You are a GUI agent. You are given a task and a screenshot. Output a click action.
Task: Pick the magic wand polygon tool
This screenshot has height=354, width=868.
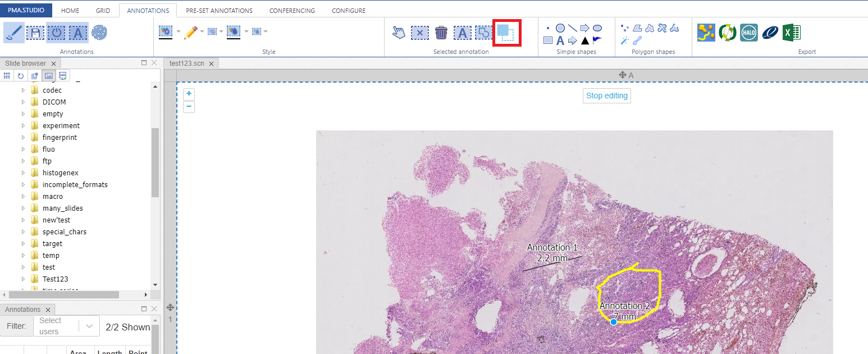click(x=624, y=40)
